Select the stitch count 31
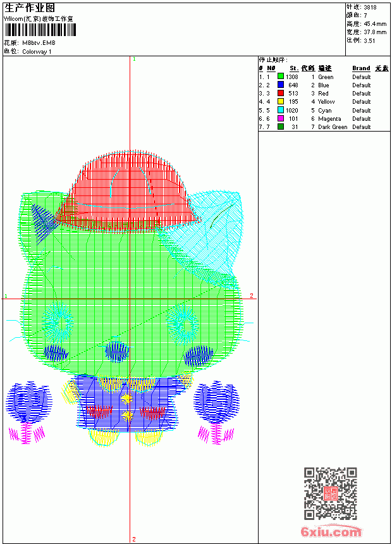The width and height of the screenshot is (392, 544). pos(295,127)
